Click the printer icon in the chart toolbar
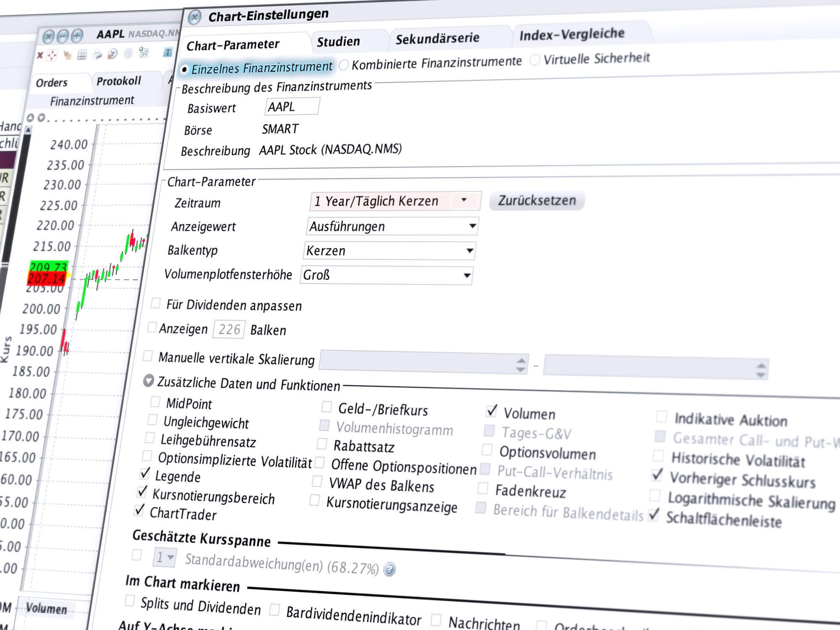Image resolution: width=840 pixels, height=630 pixels. [97, 54]
